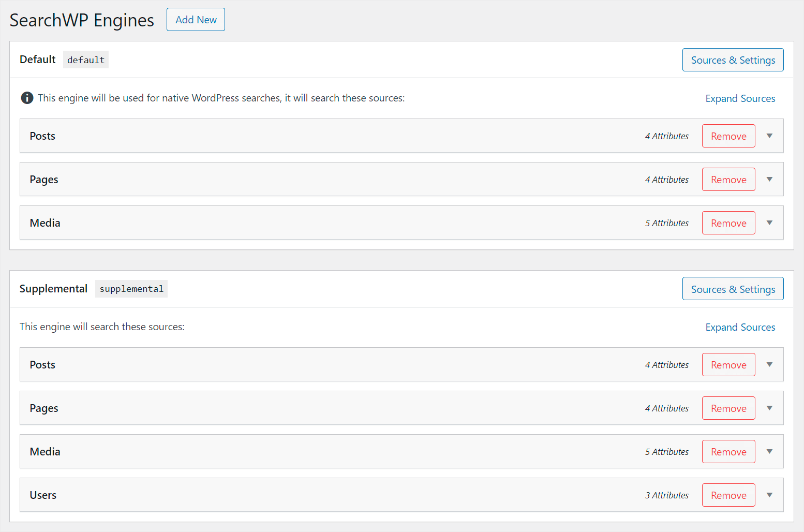Remove Posts from the Default engine

pos(728,136)
